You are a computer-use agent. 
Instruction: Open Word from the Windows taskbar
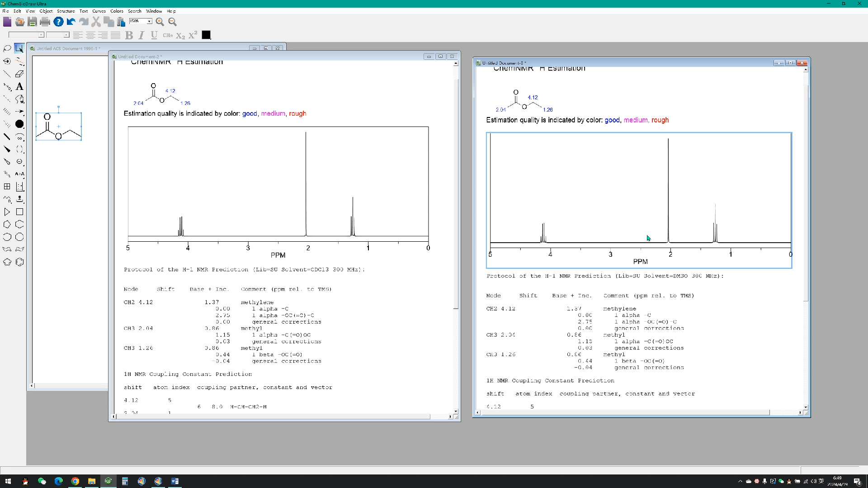pyautogui.click(x=175, y=481)
